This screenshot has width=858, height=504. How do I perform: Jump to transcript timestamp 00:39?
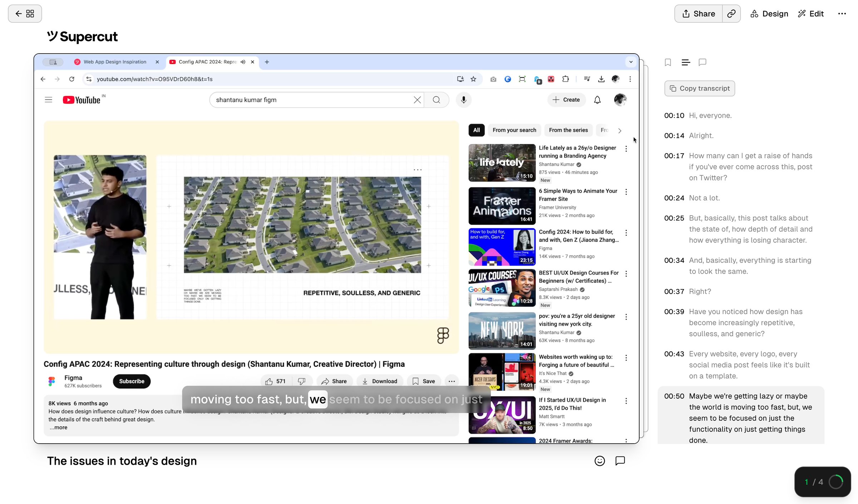[674, 311]
